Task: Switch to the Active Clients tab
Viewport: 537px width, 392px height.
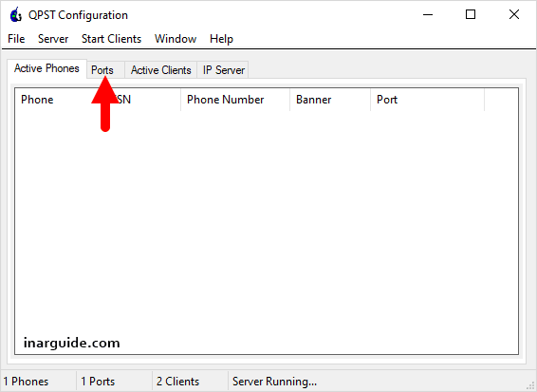Action: [160, 70]
